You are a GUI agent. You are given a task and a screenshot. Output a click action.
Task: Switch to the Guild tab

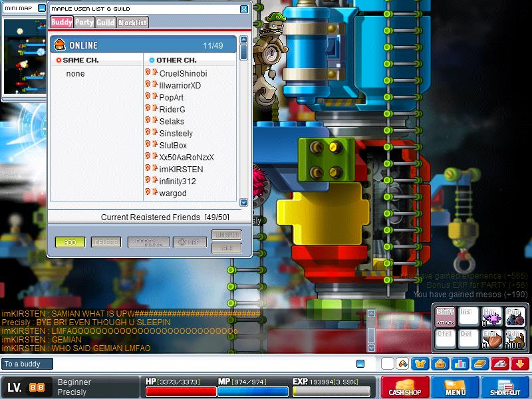106,23
